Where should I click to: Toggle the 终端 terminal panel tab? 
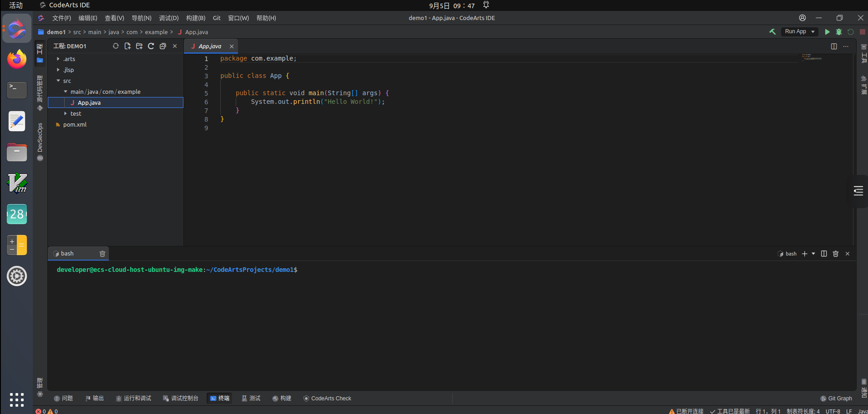pos(219,399)
